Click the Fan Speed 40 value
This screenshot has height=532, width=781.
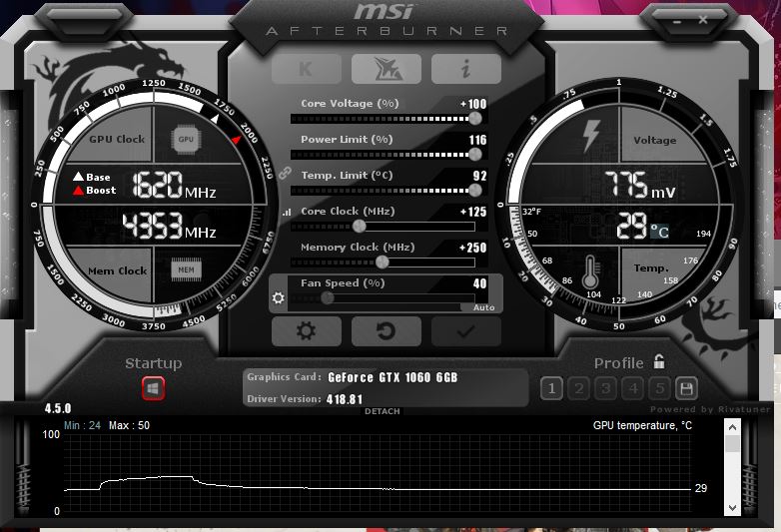click(x=479, y=283)
